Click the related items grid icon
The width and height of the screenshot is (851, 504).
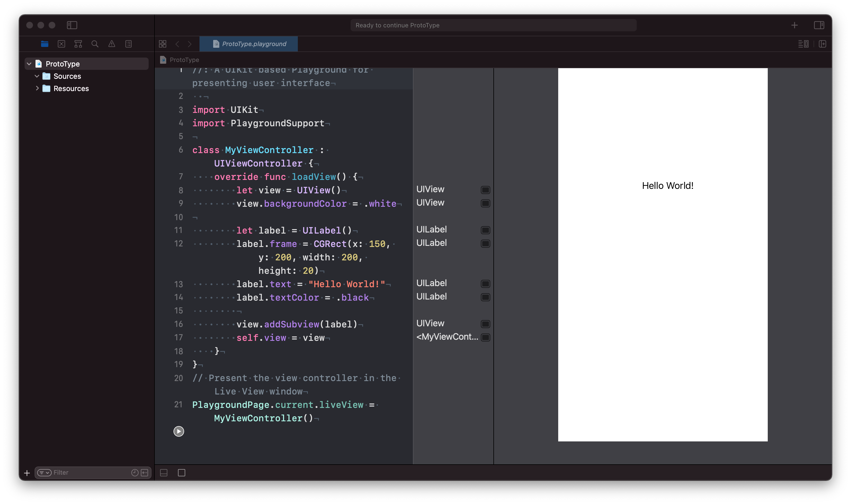pos(163,44)
